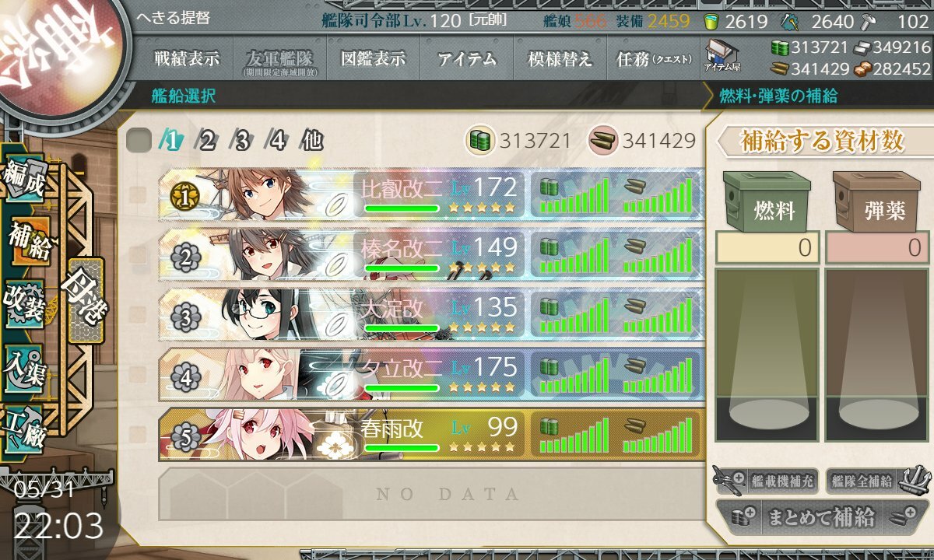Click the 燃料 fuel crate icon
This screenshot has height=560, width=934.
point(767,201)
